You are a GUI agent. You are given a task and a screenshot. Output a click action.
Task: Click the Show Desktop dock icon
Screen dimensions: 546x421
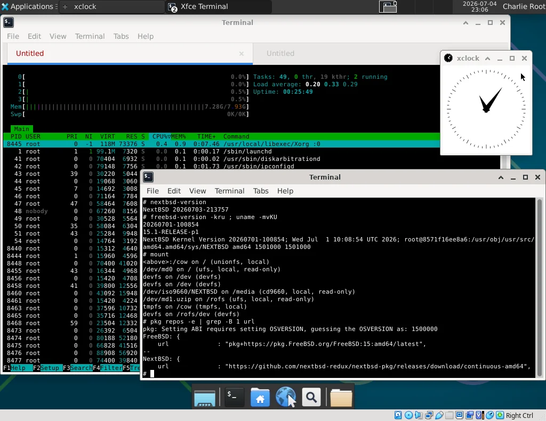pos(204,398)
